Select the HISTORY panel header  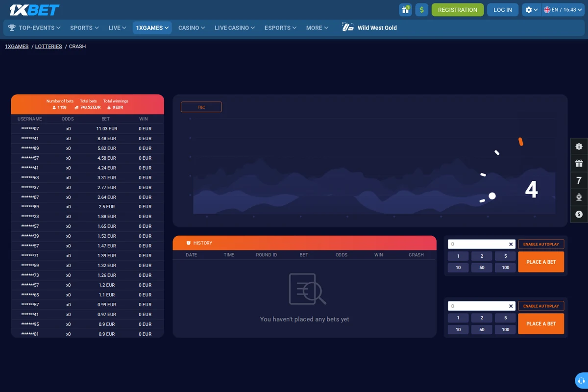(x=304, y=243)
